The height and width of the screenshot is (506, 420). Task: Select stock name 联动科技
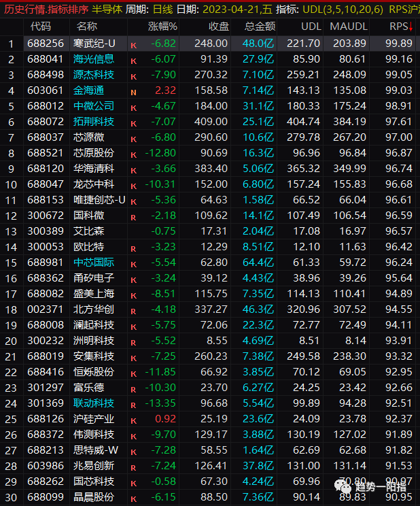(x=94, y=403)
